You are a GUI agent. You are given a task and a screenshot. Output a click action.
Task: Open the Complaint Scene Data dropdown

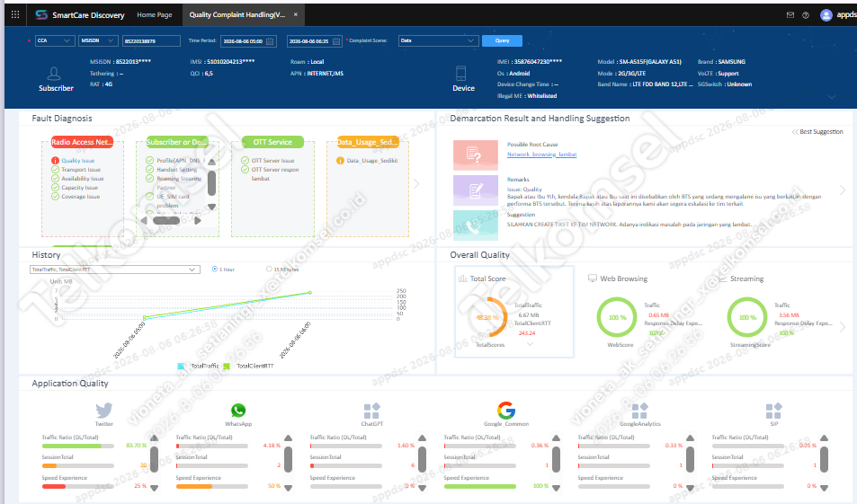[x=438, y=41]
